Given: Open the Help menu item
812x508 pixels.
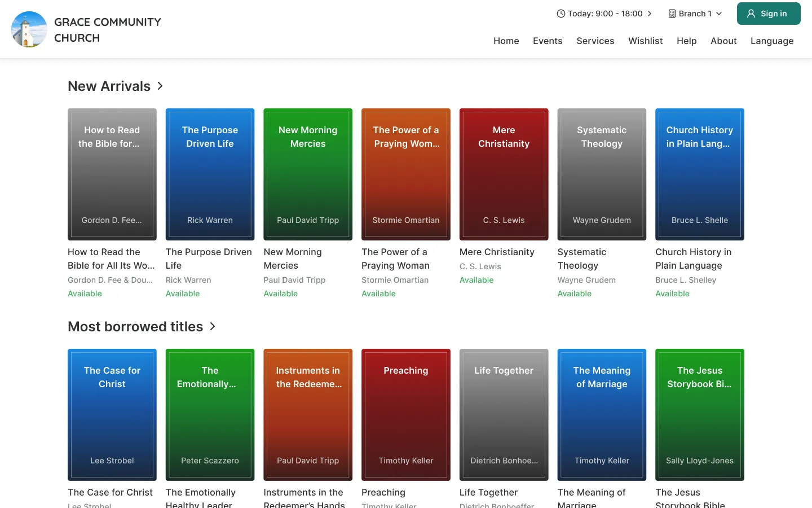Looking at the screenshot, I should tap(687, 41).
